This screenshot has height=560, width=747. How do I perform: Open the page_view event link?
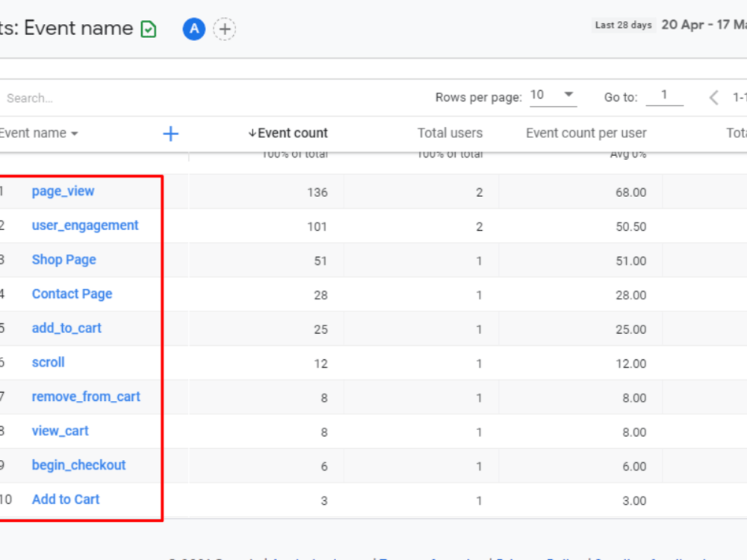pyautogui.click(x=63, y=191)
